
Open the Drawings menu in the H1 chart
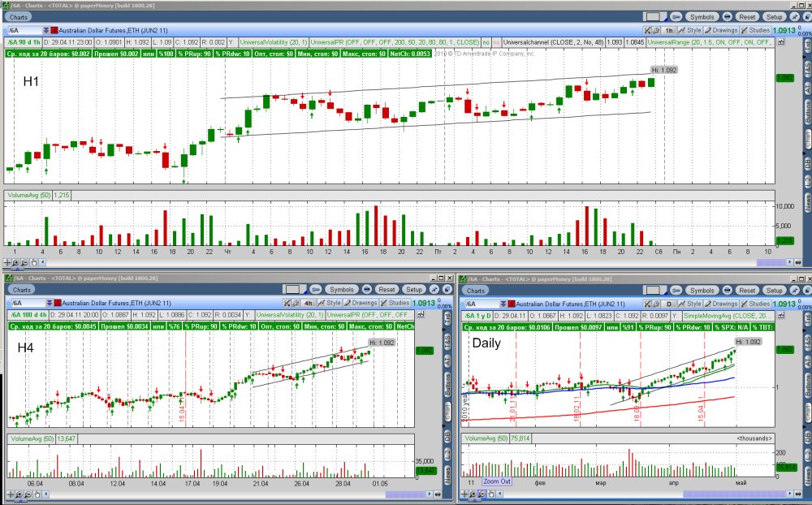point(721,31)
